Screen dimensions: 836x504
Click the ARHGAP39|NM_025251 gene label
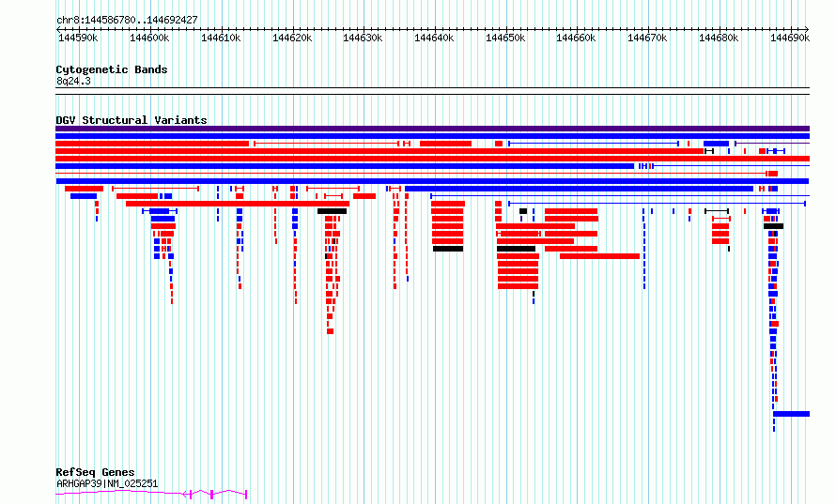(x=107, y=483)
